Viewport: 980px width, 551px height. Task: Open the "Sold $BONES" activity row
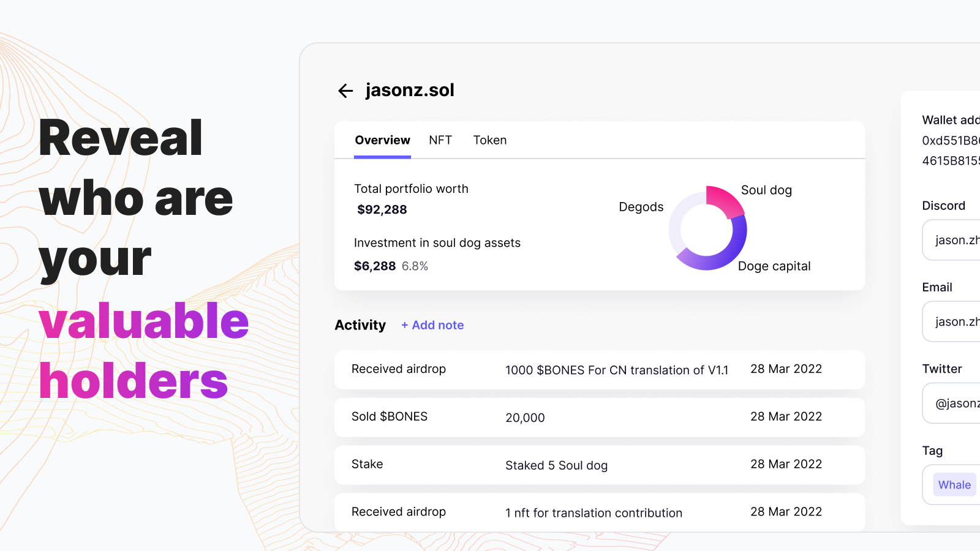600,418
